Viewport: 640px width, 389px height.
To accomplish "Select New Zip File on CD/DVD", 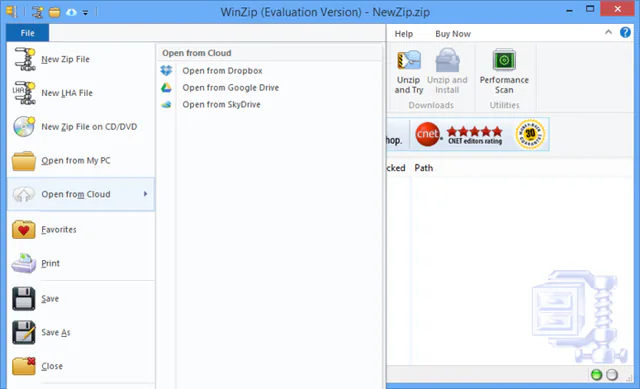I will pos(81,127).
